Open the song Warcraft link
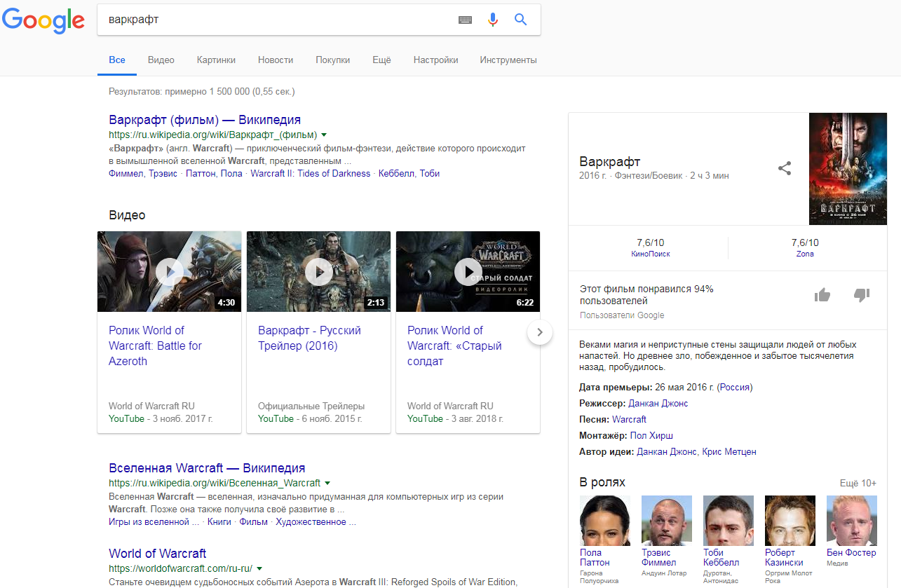 (629, 420)
